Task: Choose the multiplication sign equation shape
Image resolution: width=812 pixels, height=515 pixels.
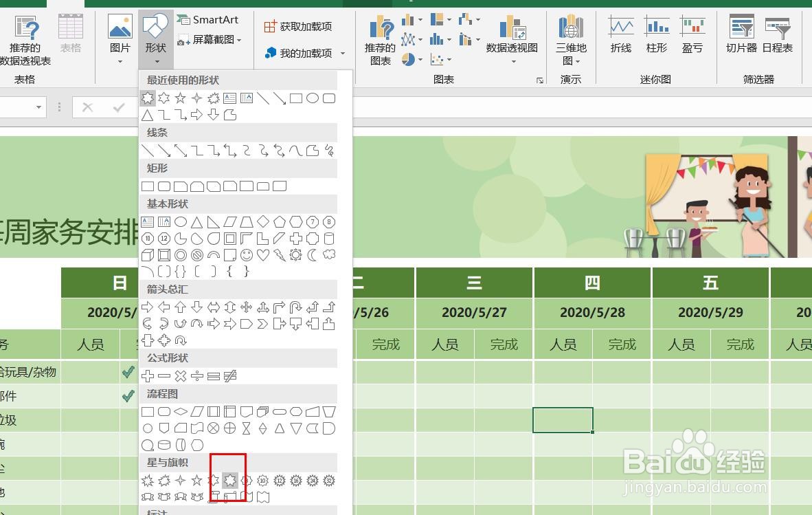Action: (x=181, y=376)
